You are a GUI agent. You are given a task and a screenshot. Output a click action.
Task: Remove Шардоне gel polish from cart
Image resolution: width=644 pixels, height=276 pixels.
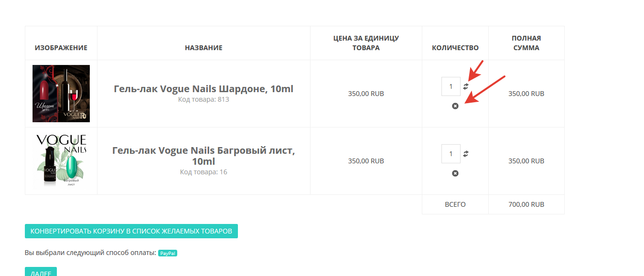point(455,106)
